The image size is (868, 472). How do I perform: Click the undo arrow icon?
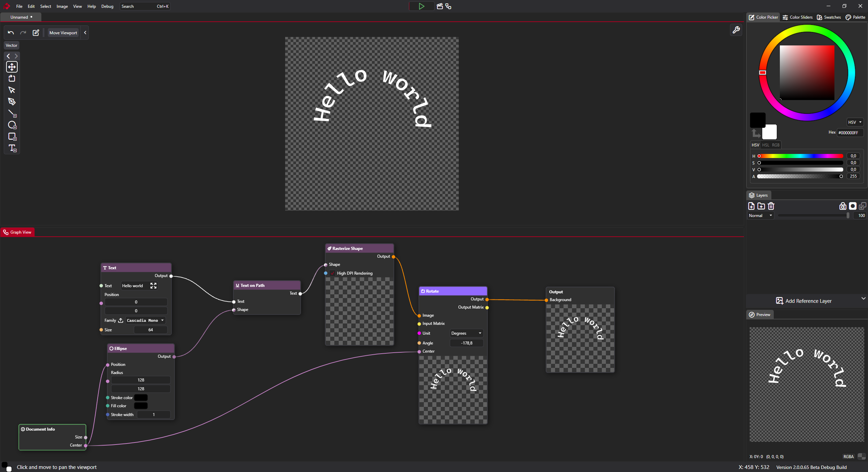click(11, 33)
